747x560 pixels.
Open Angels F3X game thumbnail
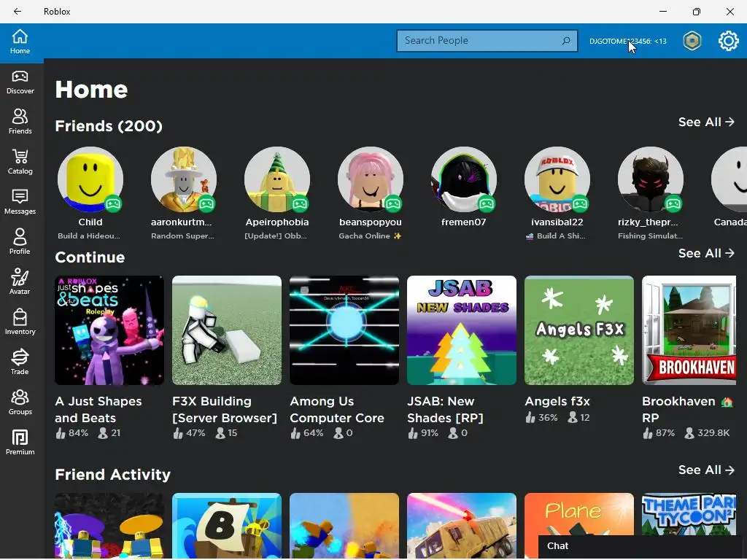tap(579, 330)
